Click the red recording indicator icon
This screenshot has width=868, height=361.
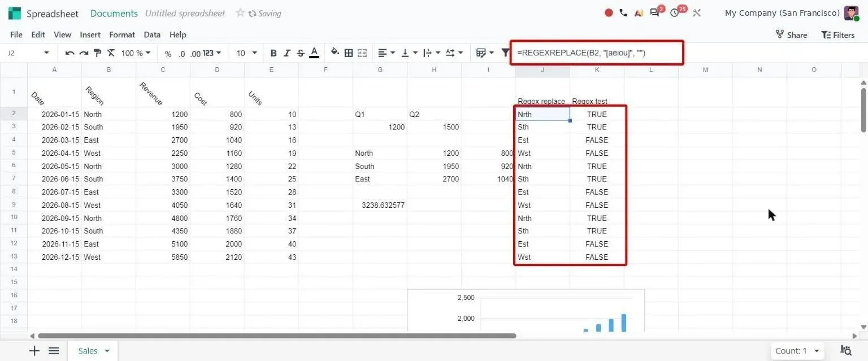[x=609, y=12]
